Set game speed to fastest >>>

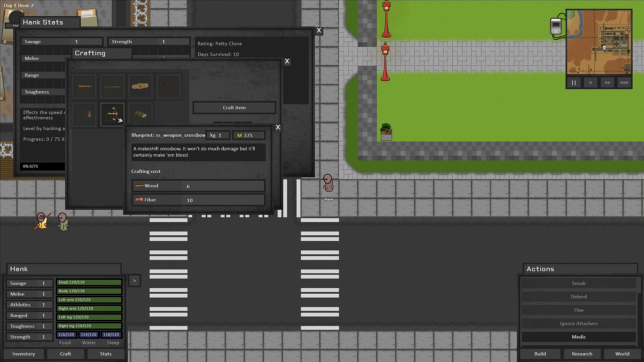[x=624, y=83]
